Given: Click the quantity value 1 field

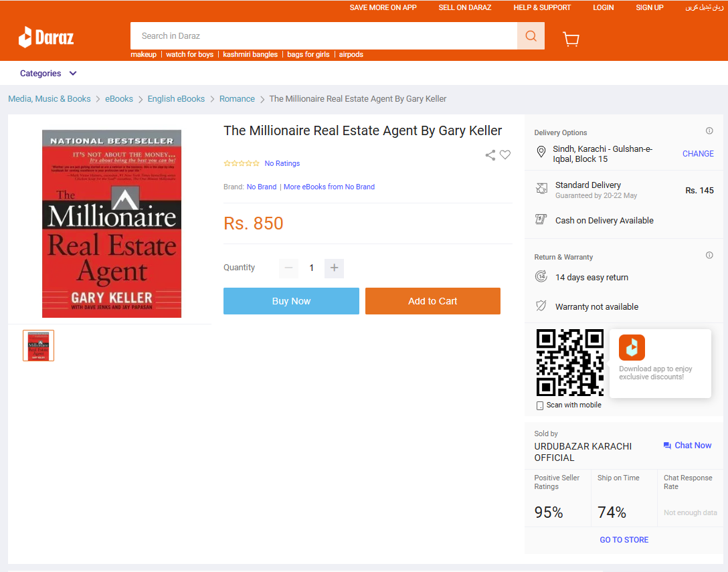Looking at the screenshot, I should tap(312, 268).
